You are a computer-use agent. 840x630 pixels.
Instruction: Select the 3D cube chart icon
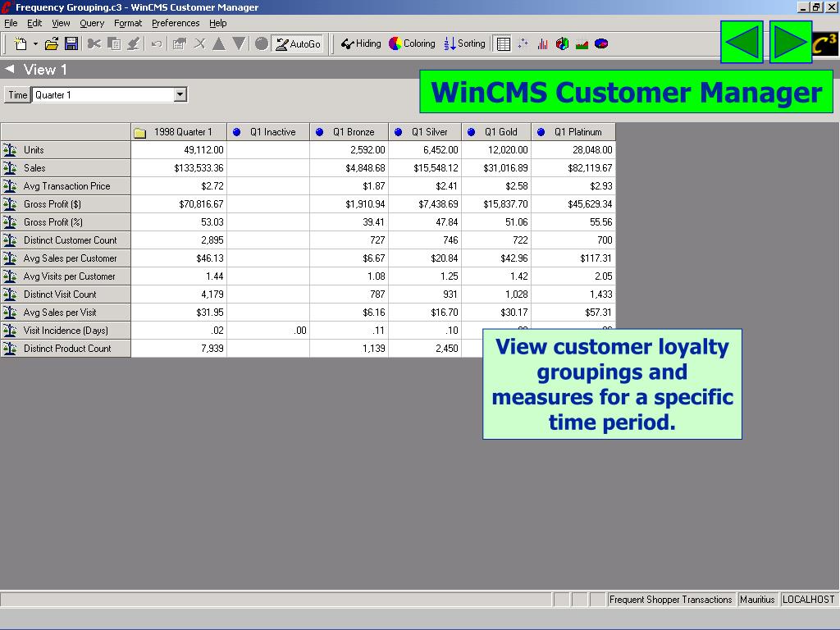coord(562,44)
